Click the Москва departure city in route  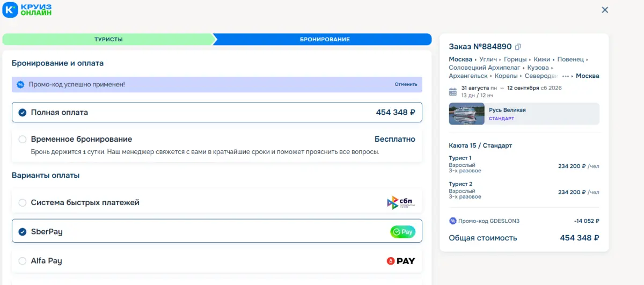point(460,59)
